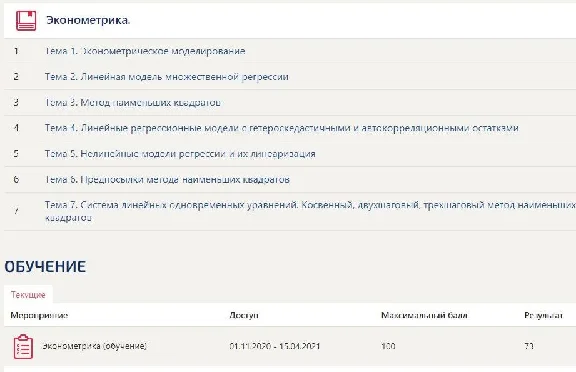Click the access dates 01.11.2020 - 15.04.2021
576x372 pixels.
(275, 346)
